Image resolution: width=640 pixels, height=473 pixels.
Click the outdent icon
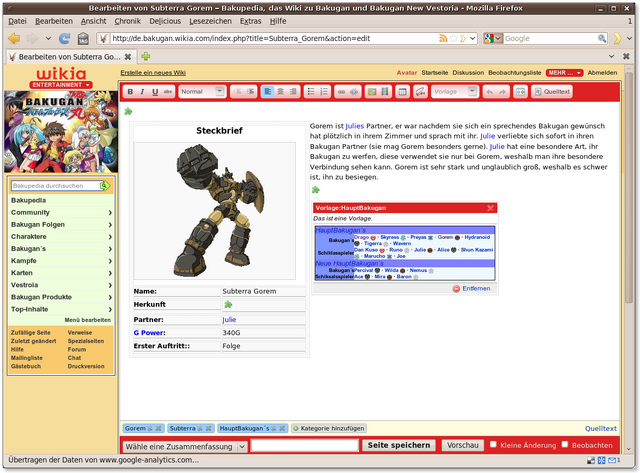click(x=238, y=92)
